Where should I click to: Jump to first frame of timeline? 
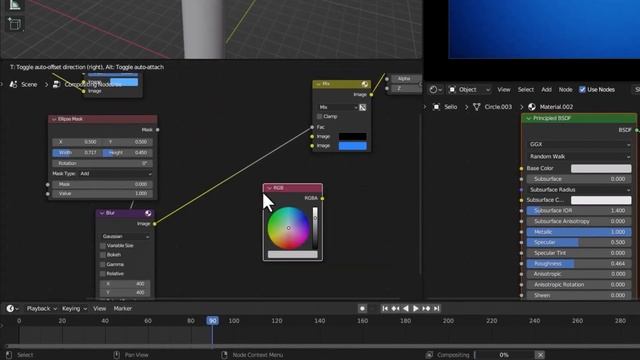[385, 309]
